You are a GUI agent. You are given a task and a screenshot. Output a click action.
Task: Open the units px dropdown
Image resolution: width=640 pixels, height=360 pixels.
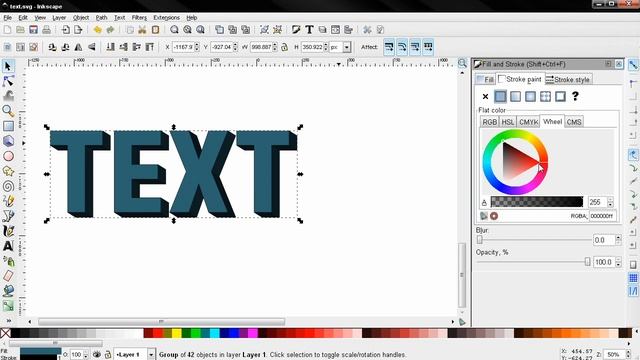click(347, 47)
